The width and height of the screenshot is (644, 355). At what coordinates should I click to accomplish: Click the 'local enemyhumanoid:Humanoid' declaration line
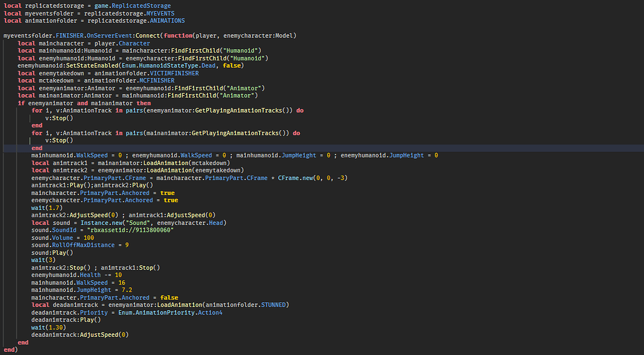[143, 59]
